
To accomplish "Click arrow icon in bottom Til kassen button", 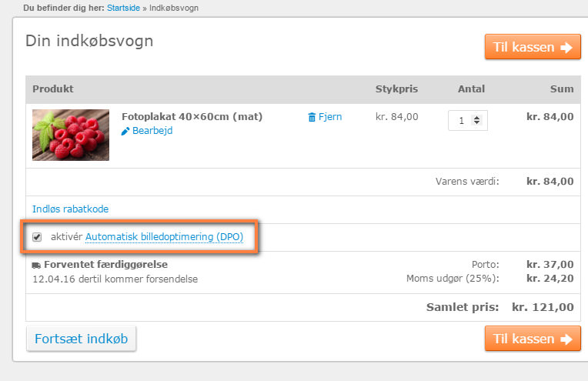I will [x=566, y=339].
